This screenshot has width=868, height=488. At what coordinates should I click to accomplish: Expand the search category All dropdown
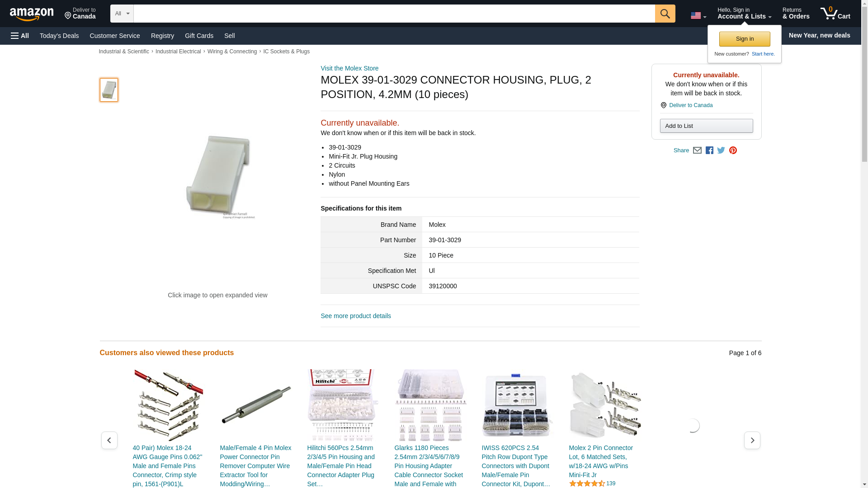pos(122,14)
